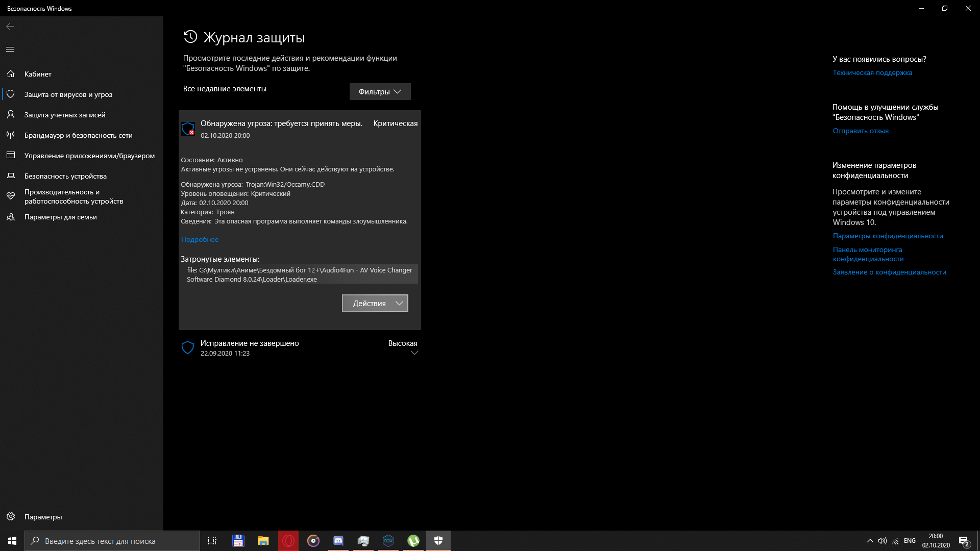Click the Критическая severity label
This screenshot has height=551, width=980.
click(x=396, y=123)
